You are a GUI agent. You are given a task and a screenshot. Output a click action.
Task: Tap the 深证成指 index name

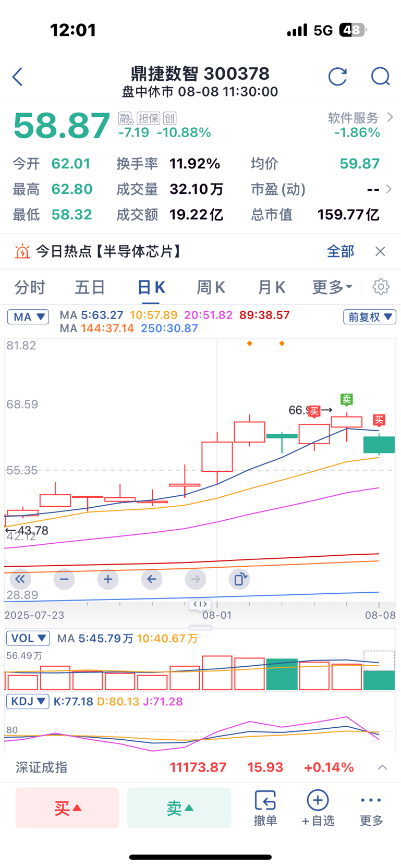(41, 767)
